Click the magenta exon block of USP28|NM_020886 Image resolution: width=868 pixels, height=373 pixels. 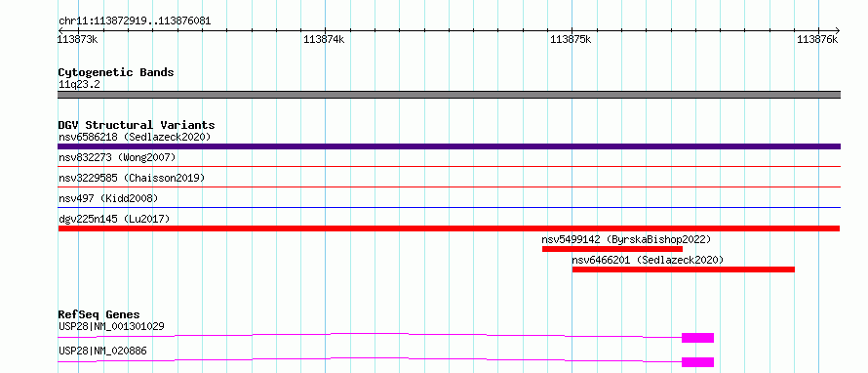click(x=697, y=362)
